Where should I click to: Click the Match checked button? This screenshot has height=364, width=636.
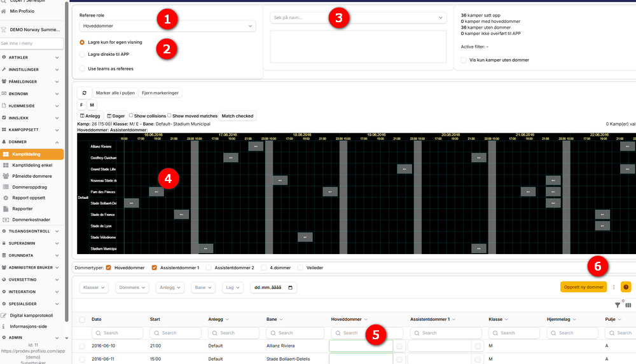(237, 116)
